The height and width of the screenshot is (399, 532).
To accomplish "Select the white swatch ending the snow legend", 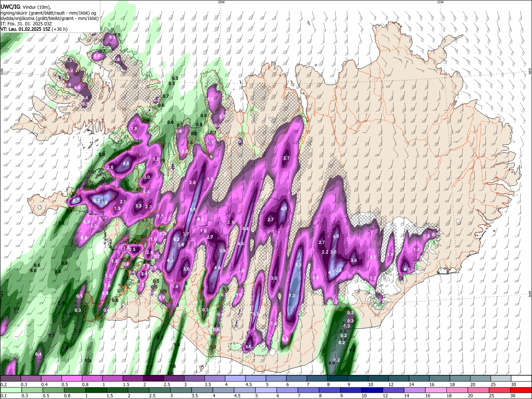I will 521,379.
